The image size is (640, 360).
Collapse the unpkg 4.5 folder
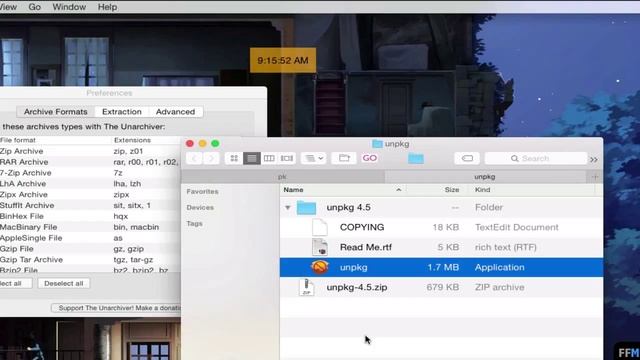[x=288, y=208]
